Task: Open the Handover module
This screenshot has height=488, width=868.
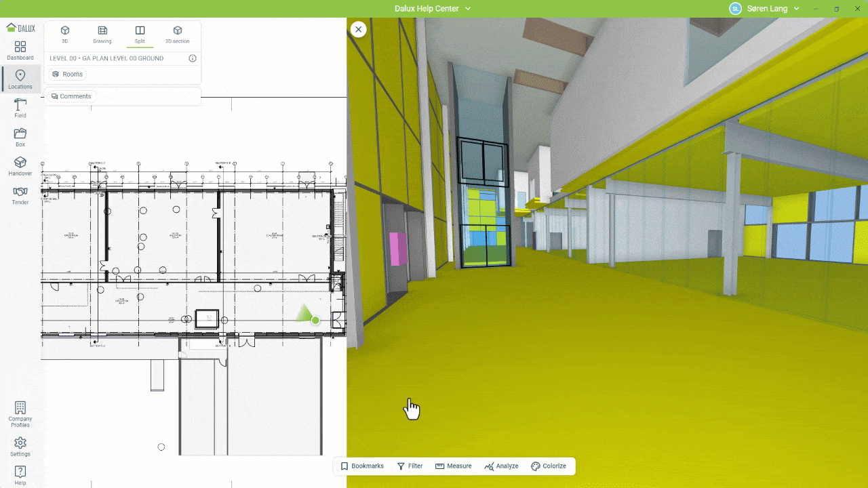Action: coord(20,167)
